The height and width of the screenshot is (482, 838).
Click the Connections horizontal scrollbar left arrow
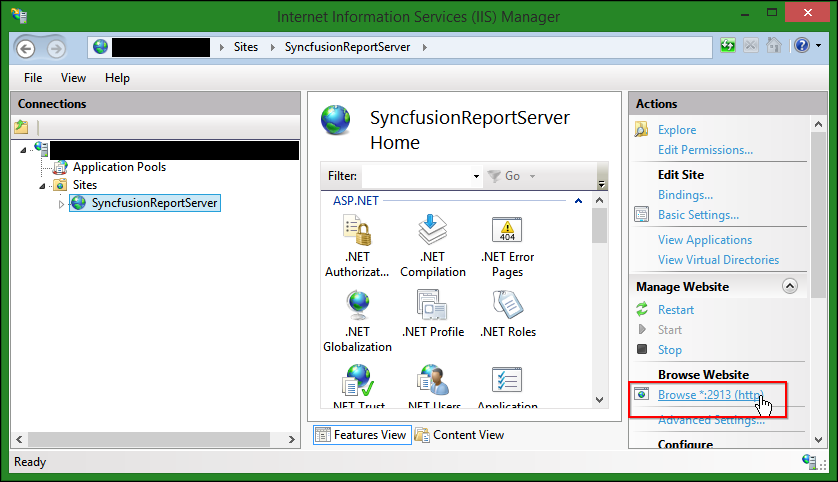tap(19, 439)
